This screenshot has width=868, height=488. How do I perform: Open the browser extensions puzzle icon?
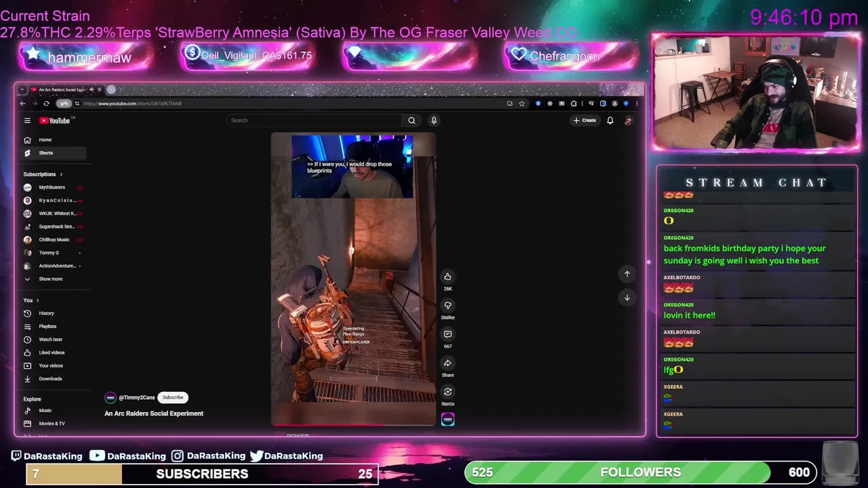pyautogui.click(x=574, y=104)
